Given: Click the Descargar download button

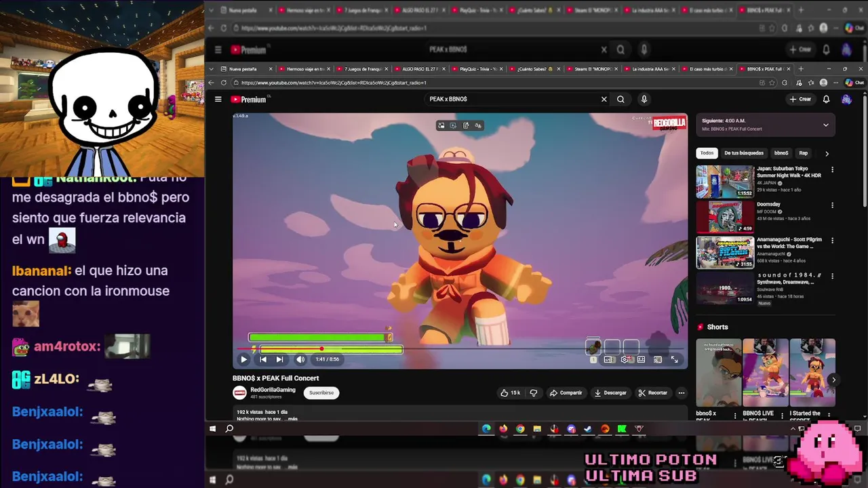Looking at the screenshot, I should pos(610,392).
